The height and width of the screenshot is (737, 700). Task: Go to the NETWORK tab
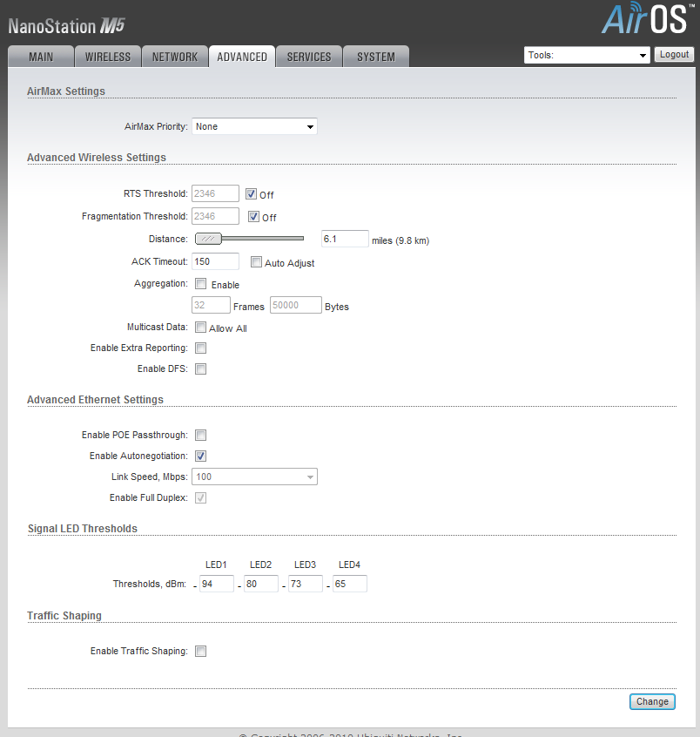click(x=175, y=57)
